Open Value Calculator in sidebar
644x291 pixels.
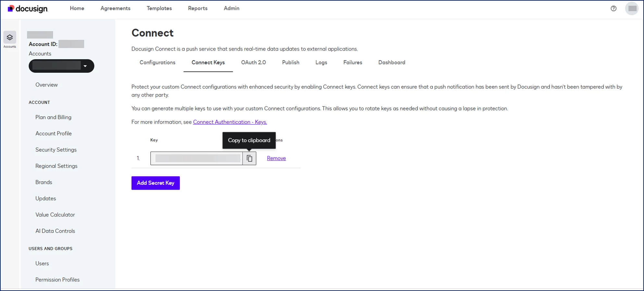(x=55, y=215)
